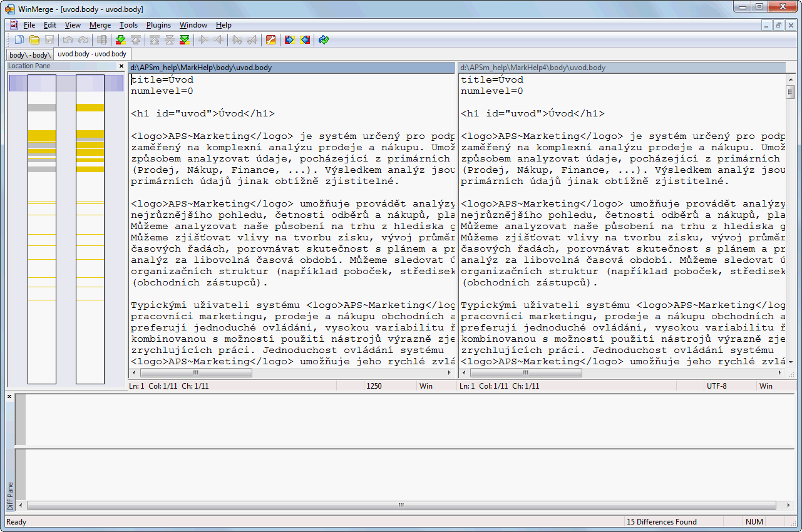The width and height of the screenshot is (802, 532).
Task: Close the inner document window
Action: point(791,25)
